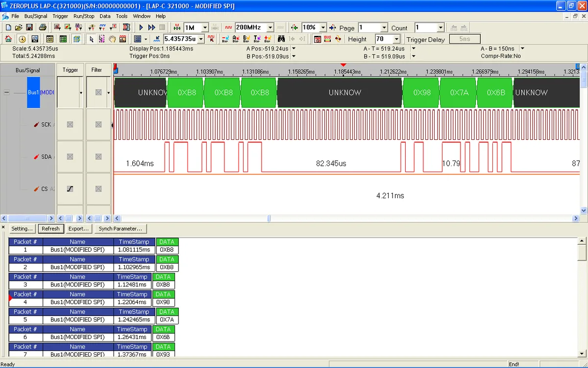The height and width of the screenshot is (368, 588).
Task: Click the SCK signal label
Action: [x=46, y=125]
